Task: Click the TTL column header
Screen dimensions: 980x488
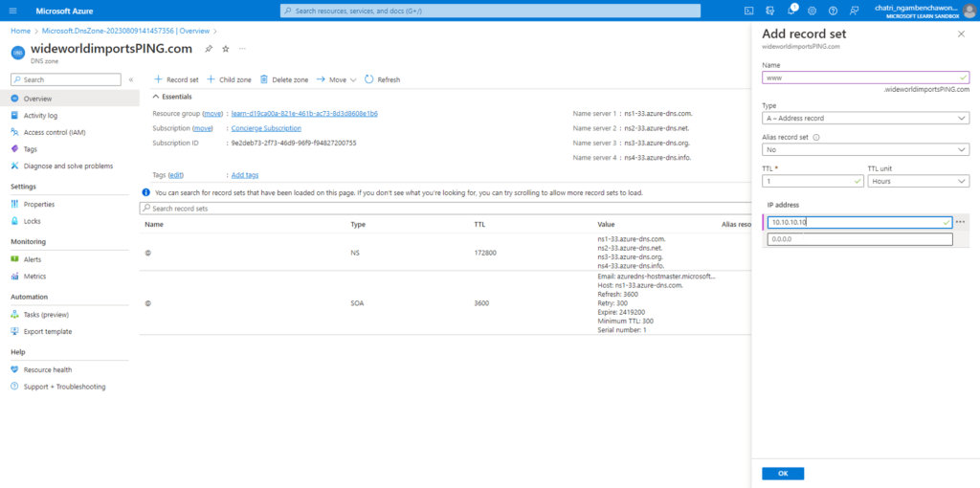Action: (480, 224)
